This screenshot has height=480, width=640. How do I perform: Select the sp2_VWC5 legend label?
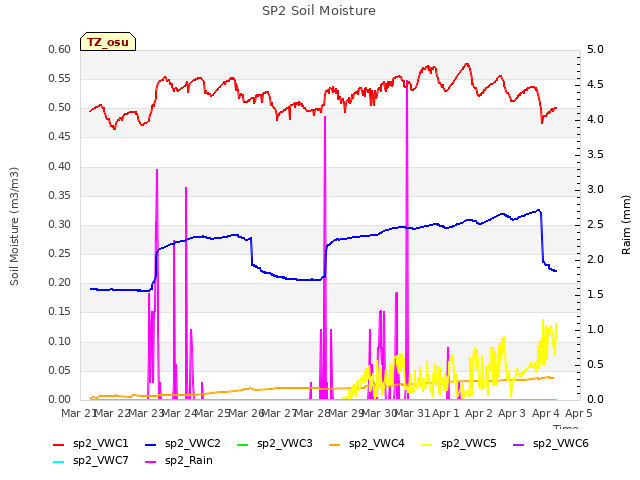tap(469, 444)
